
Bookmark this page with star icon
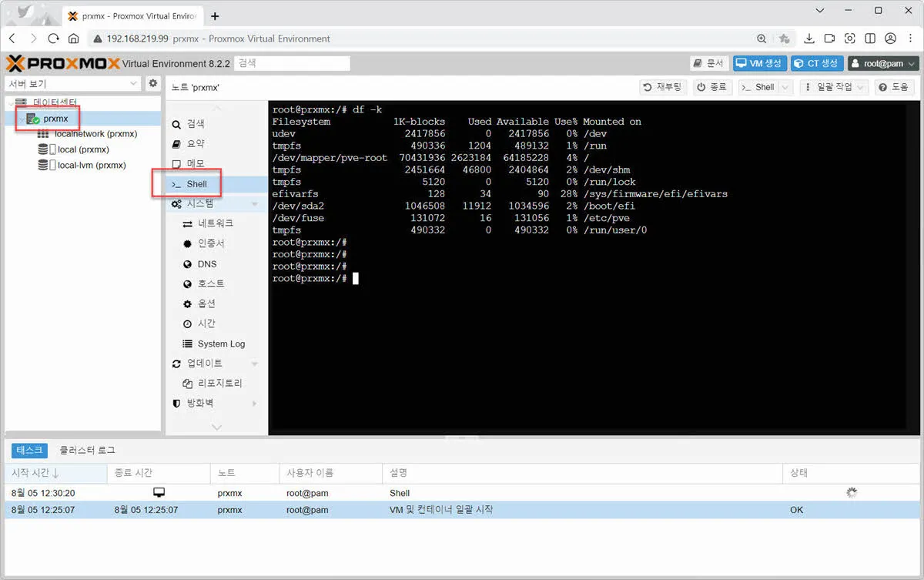pyautogui.click(x=784, y=39)
